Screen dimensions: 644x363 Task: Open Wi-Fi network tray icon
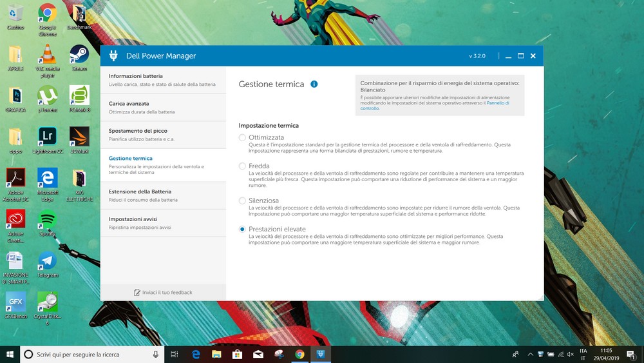[561, 354]
